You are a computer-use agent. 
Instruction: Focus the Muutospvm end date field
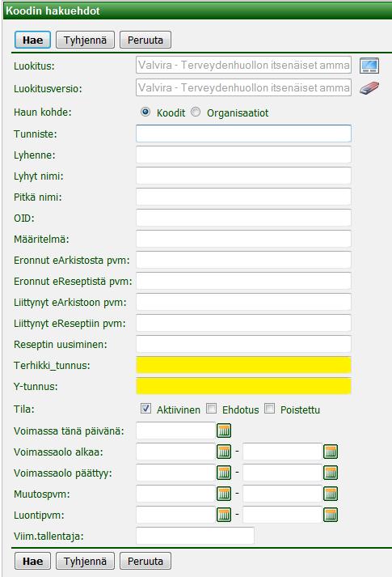282,494
